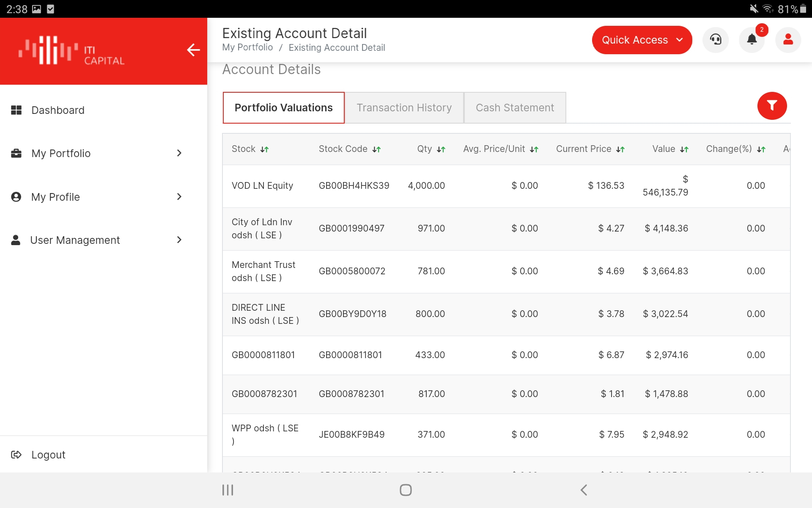Open the user account avatar icon

click(788, 40)
